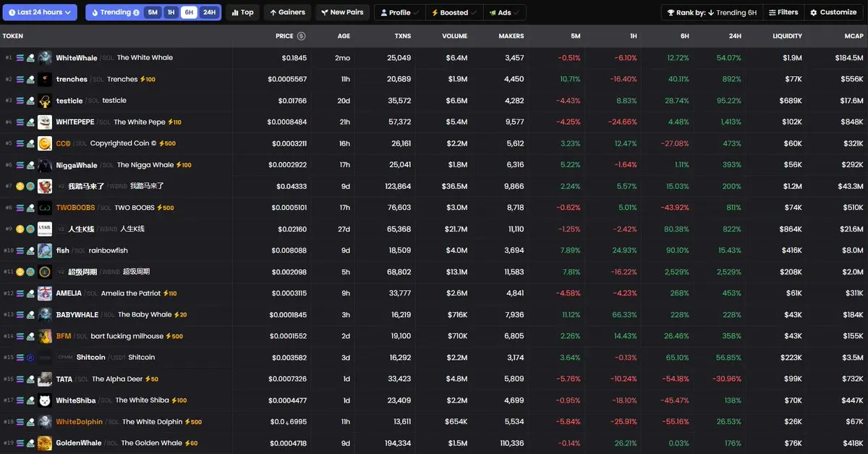This screenshot has height=454, width=868.
Task: Click 超级周期 6H change 2,529%
Action: click(x=676, y=272)
